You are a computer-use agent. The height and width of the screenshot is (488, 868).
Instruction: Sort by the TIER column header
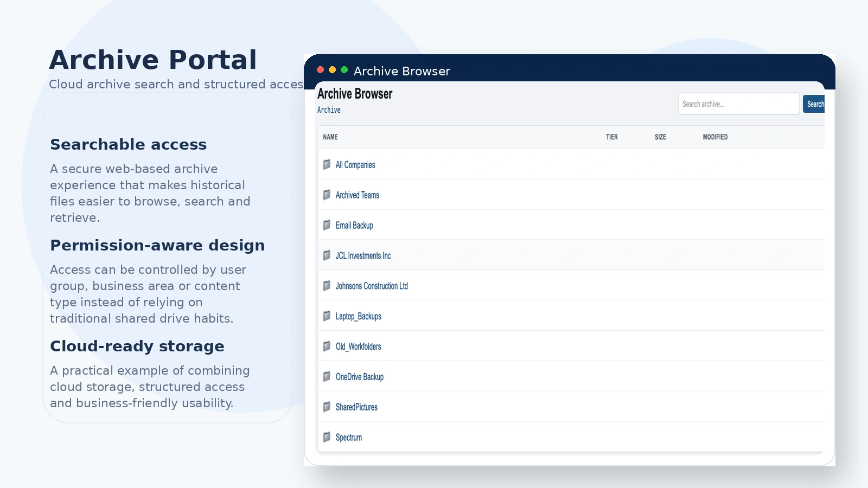pos(612,137)
